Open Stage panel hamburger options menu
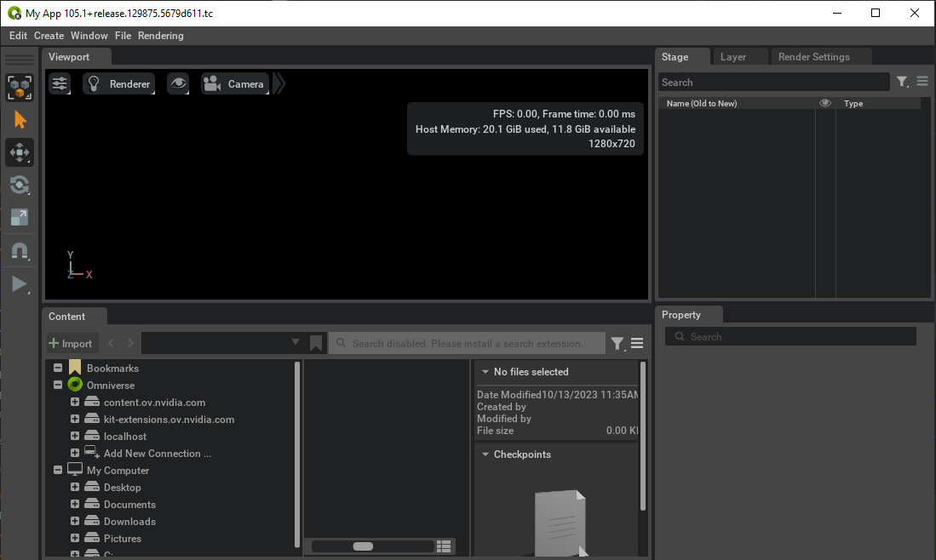 922,81
